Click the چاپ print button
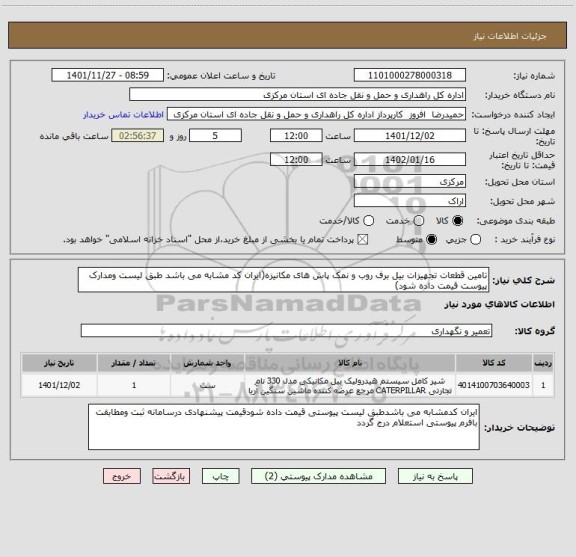 tap(220, 476)
